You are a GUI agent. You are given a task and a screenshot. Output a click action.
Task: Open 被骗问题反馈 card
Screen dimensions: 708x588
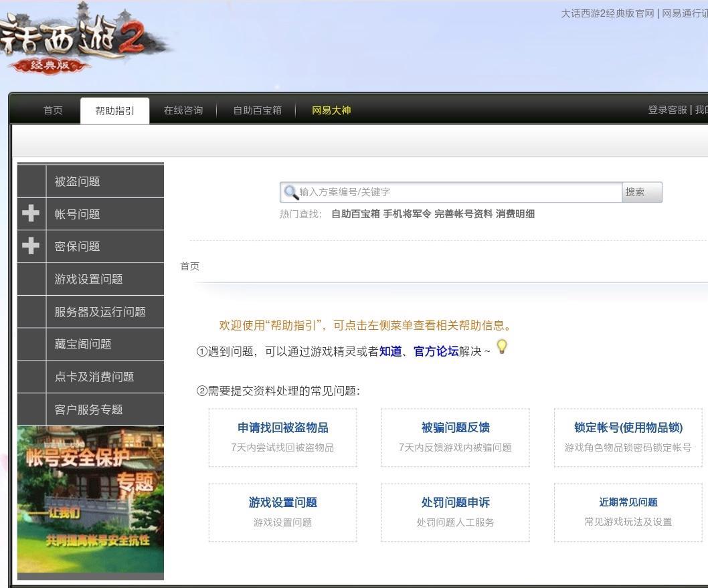point(455,437)
